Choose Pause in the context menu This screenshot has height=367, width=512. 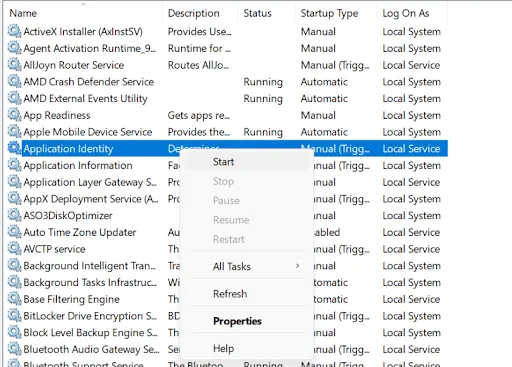(246, 201)
